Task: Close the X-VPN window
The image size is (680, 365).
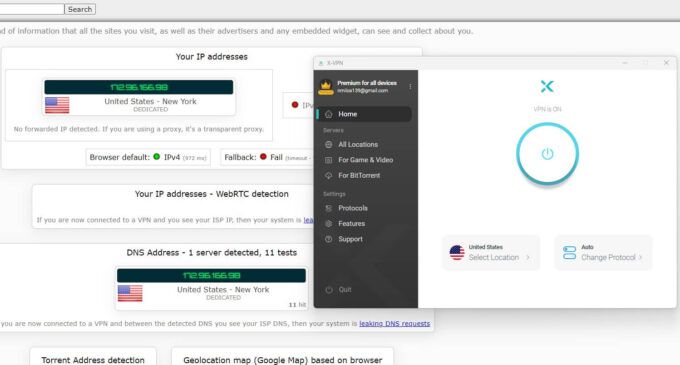Action: pyautogui.click(x=667, y=63)
